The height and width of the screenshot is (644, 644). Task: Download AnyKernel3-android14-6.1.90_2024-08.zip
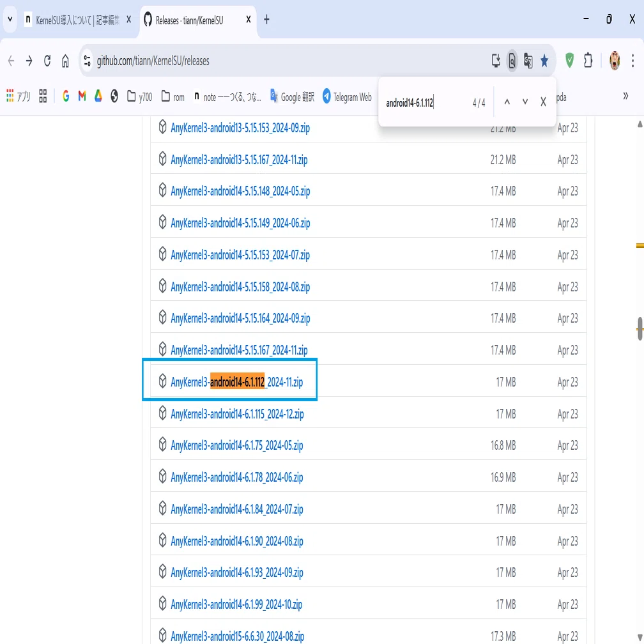pyautogui.click(x=236, y=541)
